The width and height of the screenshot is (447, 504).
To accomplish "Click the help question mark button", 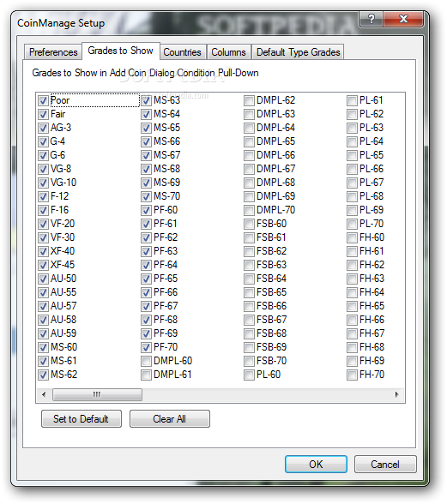I will 371,19.
